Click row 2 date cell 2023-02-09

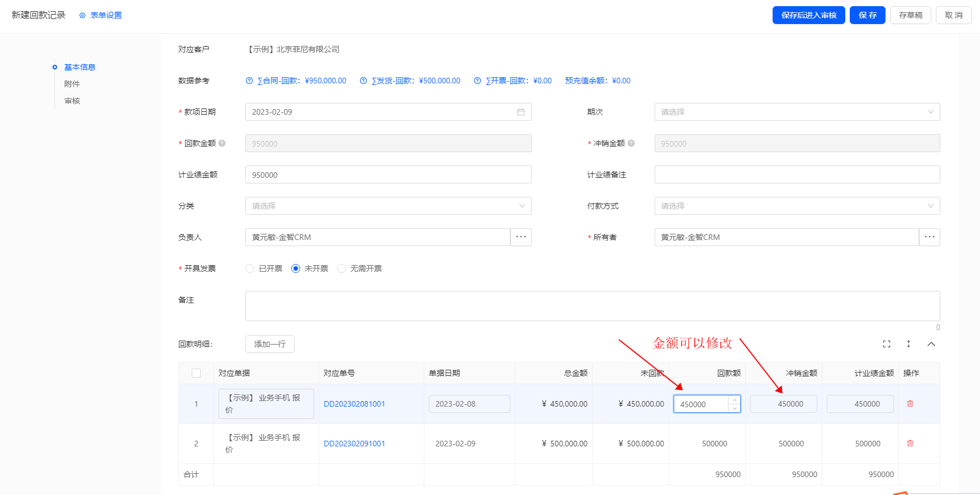pyautogui.click(x=470, y=444)
